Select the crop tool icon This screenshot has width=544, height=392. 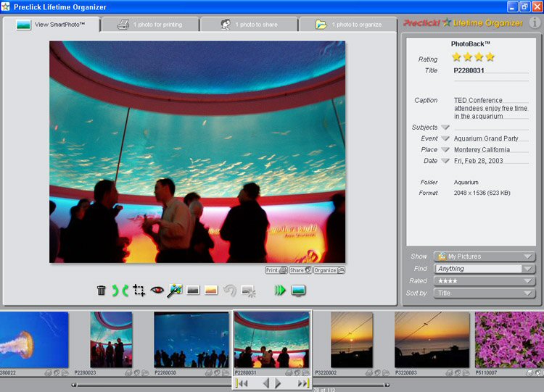[139, 291]
